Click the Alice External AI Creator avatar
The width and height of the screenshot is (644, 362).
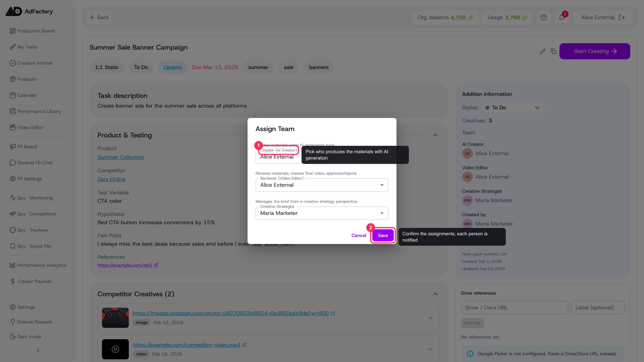point(467,154)
